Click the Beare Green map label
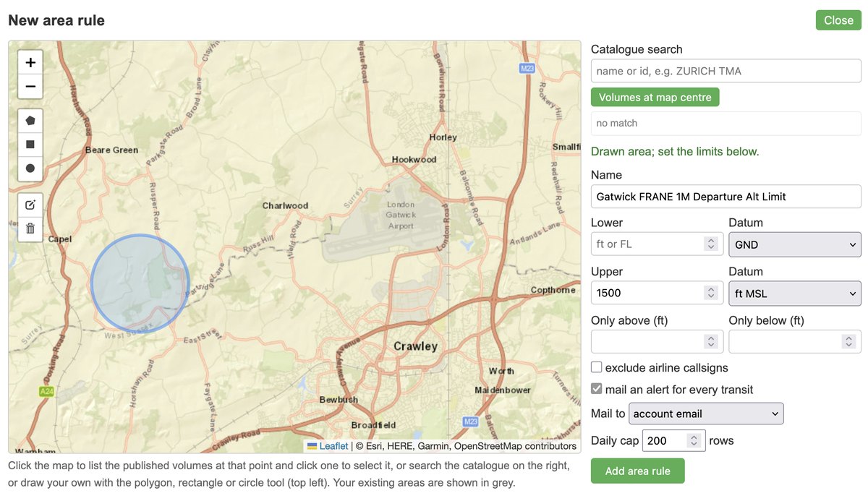Viewport: 868px width, 501px height. coord(111,150)
